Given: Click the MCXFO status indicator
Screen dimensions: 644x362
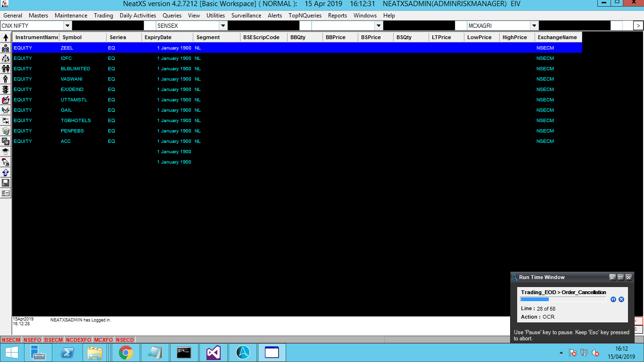Looking at the screenshot, I should 104,340.
